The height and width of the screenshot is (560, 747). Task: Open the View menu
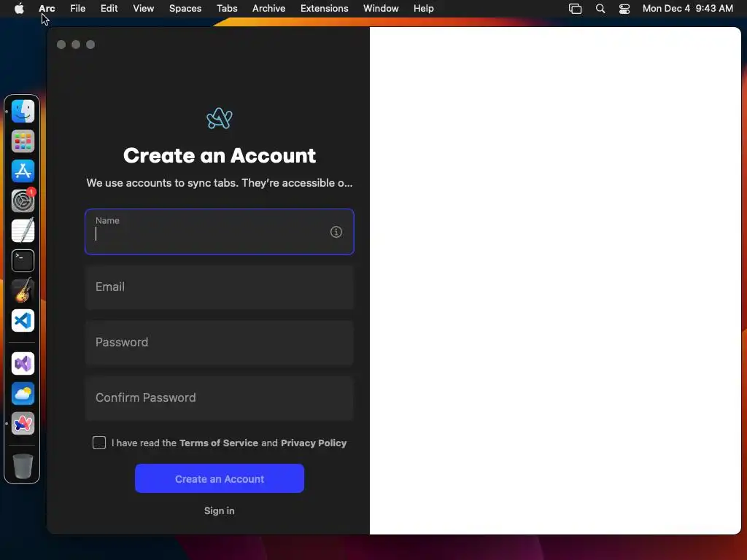[144, 8]
